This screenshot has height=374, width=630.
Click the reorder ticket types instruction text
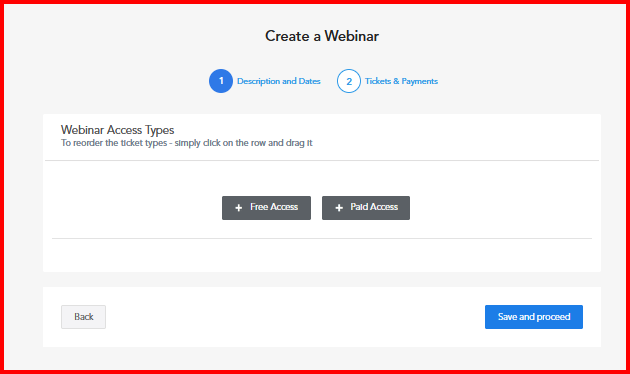pos(186,143)
